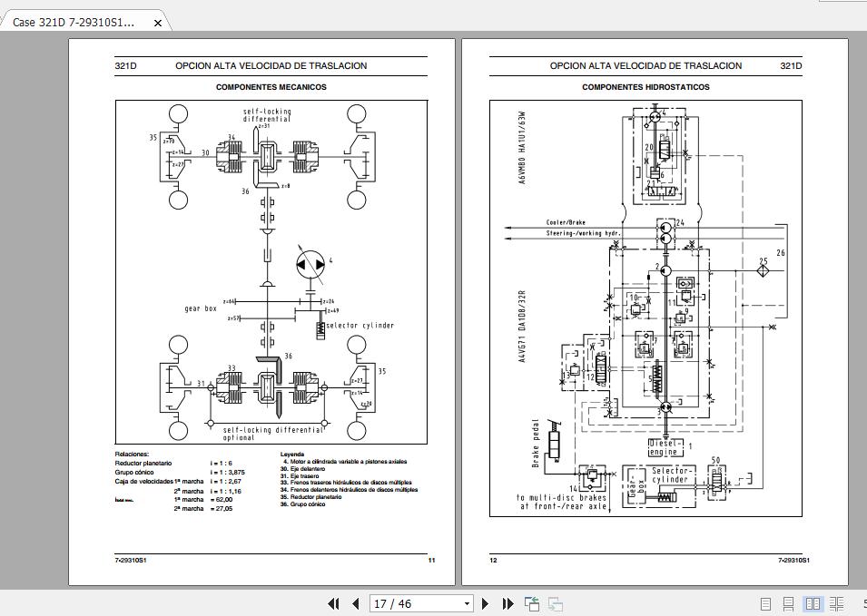Viewport: 867px width, 616px height.
Task: Enable continuous facing pages layout
Action: click(x=836, y=603)
